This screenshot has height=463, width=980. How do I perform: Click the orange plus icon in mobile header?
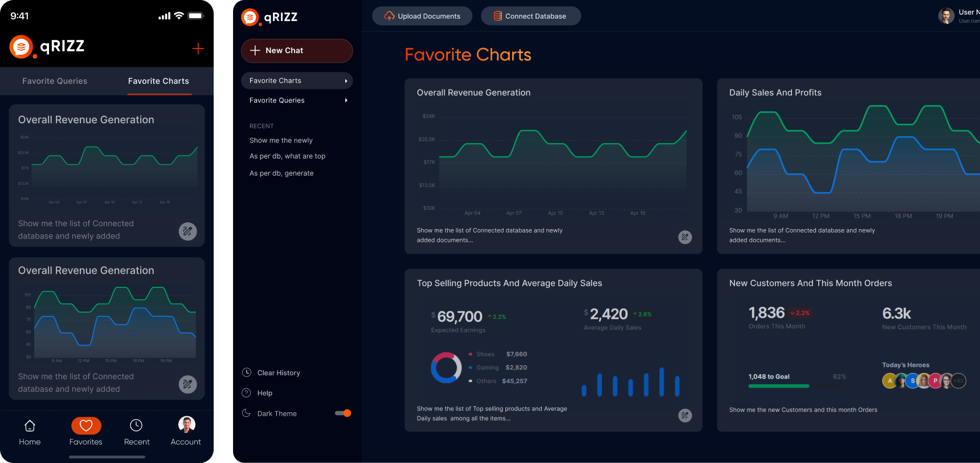[x=198, y=48]
